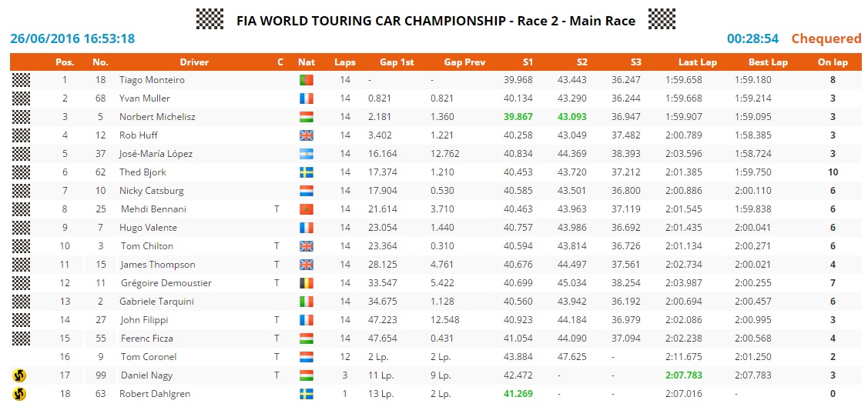
Task: Click the chequered flag icon right of title
Action: [x=662, y=19]
